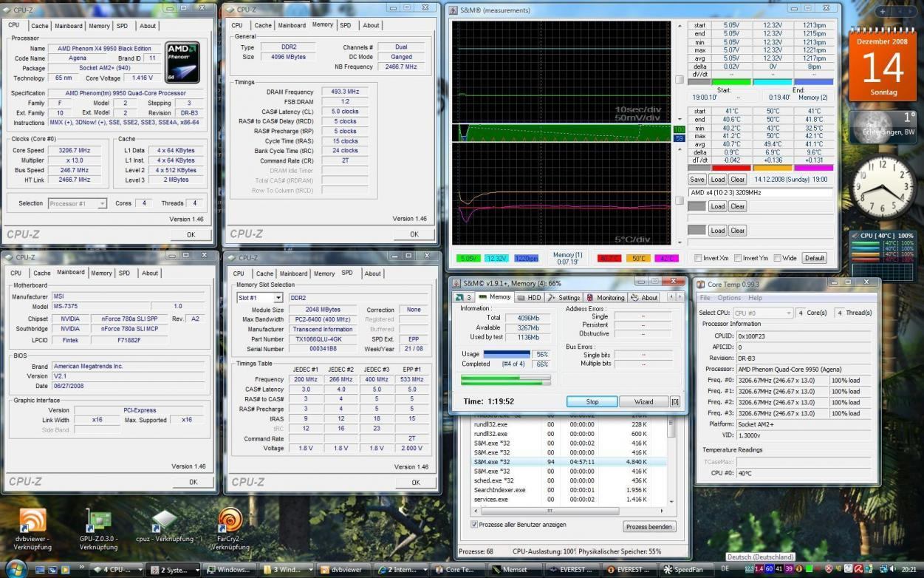Switch to Cache tab in top-left CPU-Z
Image resolution: width=924 pixels, height=578 pixels.
tap(39, 26)
